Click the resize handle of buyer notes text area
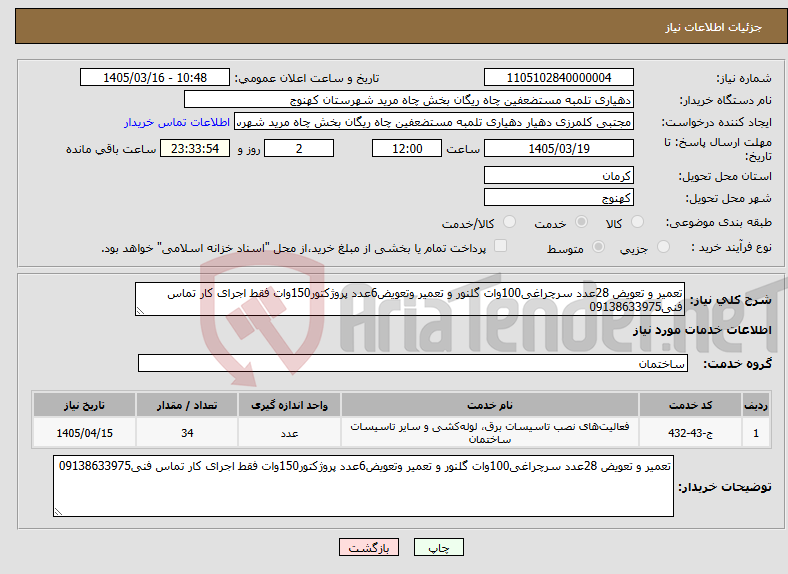This screenshot has width=788, height=574. click(58, 512)
